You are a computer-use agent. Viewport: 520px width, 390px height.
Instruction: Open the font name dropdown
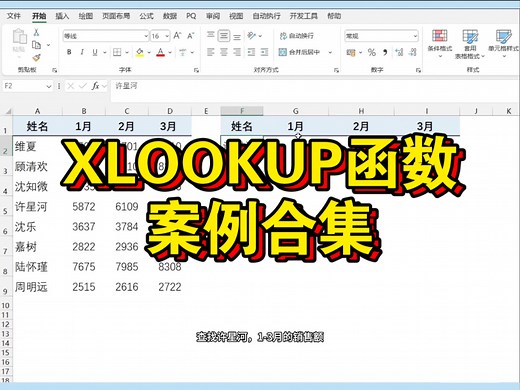pos(146,36)
